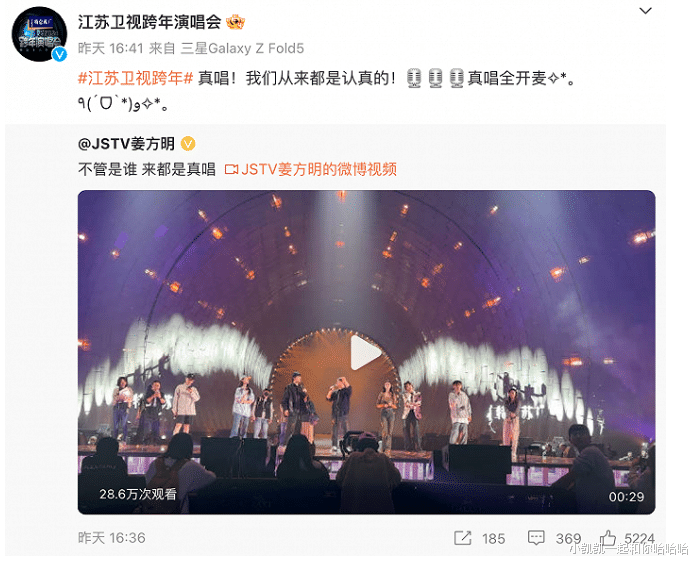This screenshot has height=562, width=695.
Task: Click the crown membership badge icon
Action: click(x=235, y=22)
